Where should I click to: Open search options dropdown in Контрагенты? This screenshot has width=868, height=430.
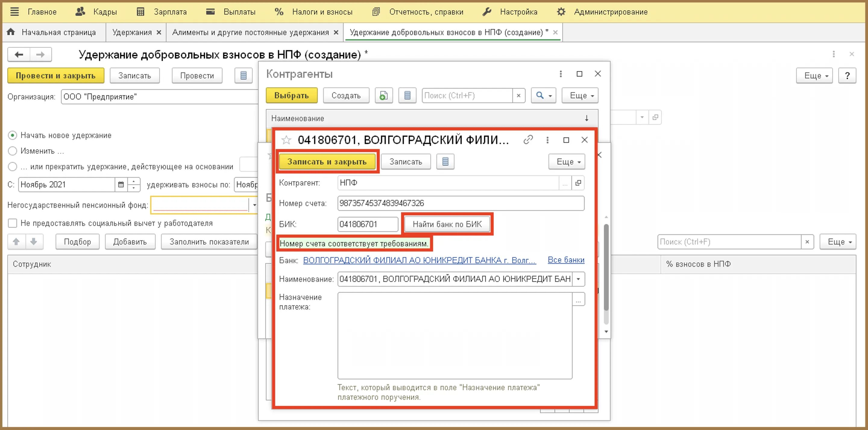coord(543,96)
